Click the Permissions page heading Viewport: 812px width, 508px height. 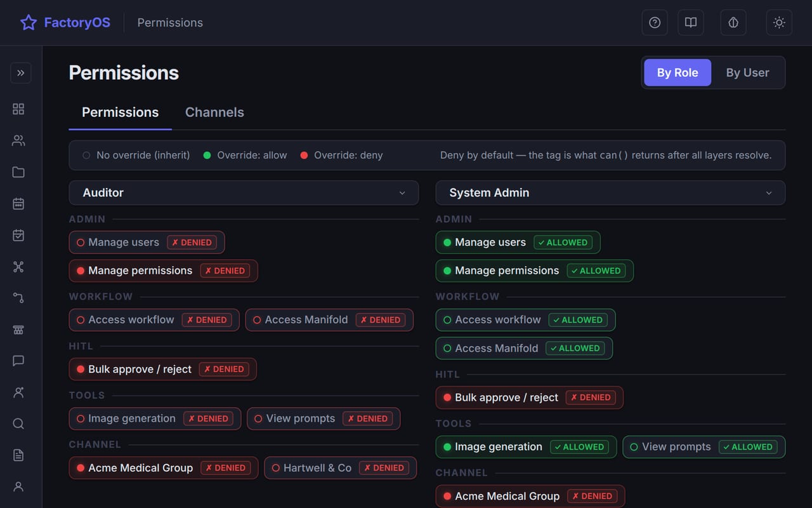[124, 73]
